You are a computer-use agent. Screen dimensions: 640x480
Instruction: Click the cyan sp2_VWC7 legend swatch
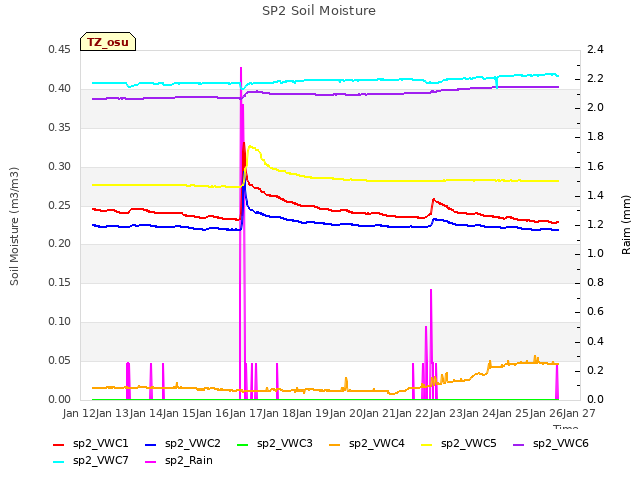click(59, 462)
